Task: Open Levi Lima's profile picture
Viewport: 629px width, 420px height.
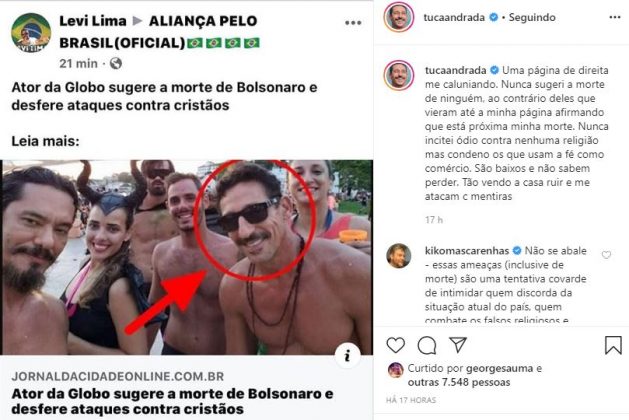Action: [x=31, y=33]
